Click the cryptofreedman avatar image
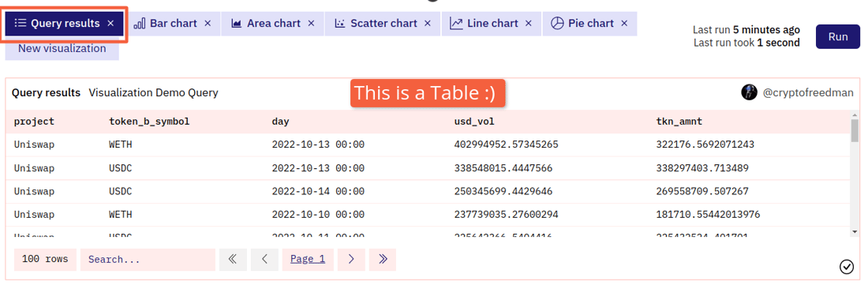Image resolution: width=868 pixels, height=289 pixels. (x=749, y=92)
